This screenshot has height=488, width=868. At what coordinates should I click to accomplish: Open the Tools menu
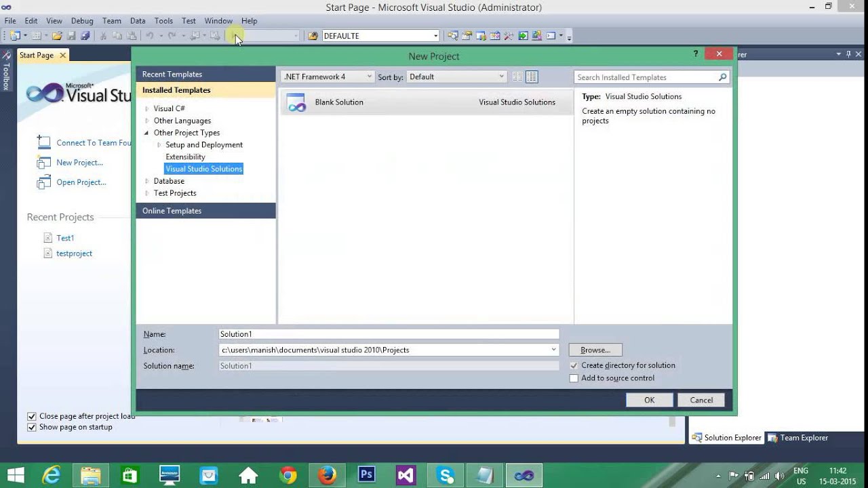click(163, 21)
